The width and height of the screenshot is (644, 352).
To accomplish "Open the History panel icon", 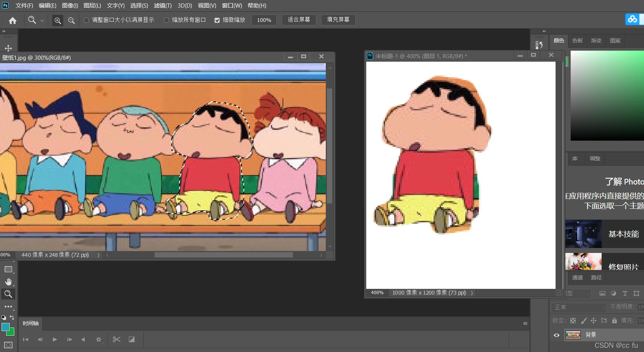I will click(x=539, y=45).
